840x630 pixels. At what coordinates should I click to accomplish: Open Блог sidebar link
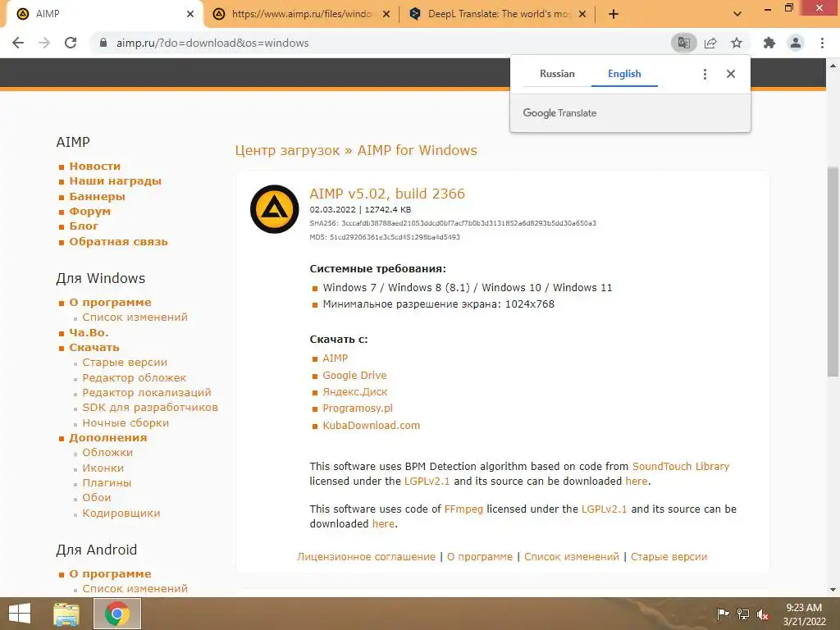[x=84, y=226]
